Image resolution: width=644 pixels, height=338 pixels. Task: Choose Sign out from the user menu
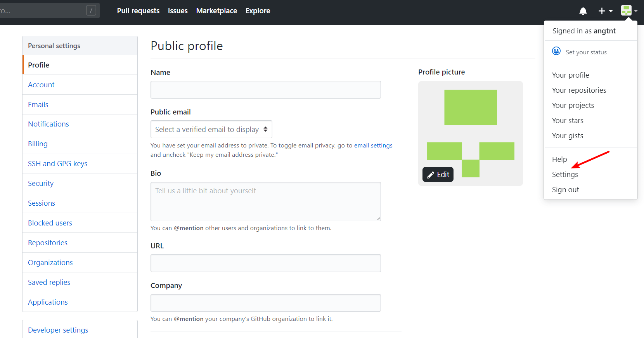tap(565, 190)
